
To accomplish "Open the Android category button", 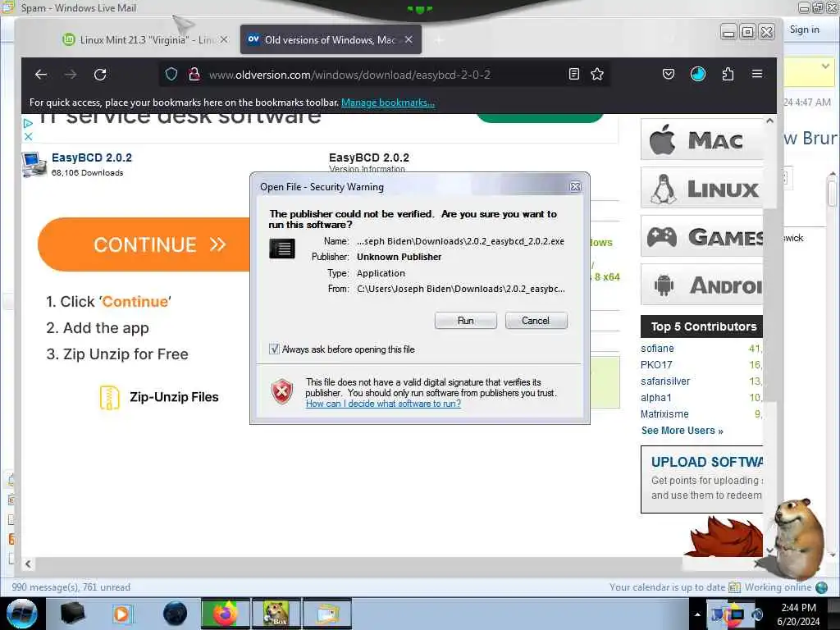I will 702,285.
